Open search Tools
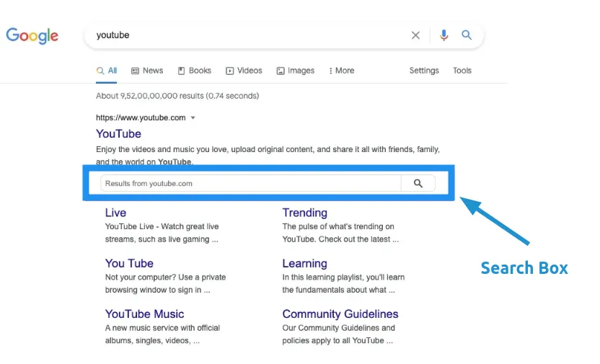600x364 pixels. coord(462,71)
